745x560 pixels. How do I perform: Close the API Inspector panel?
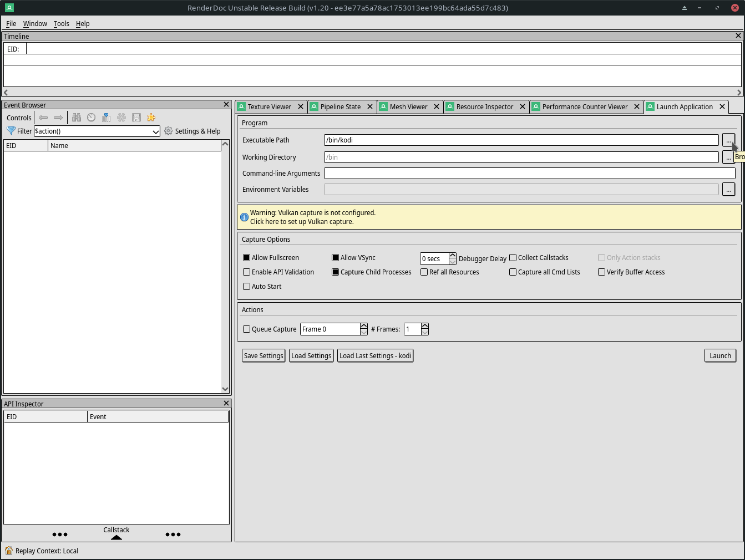tap(226, 403)
